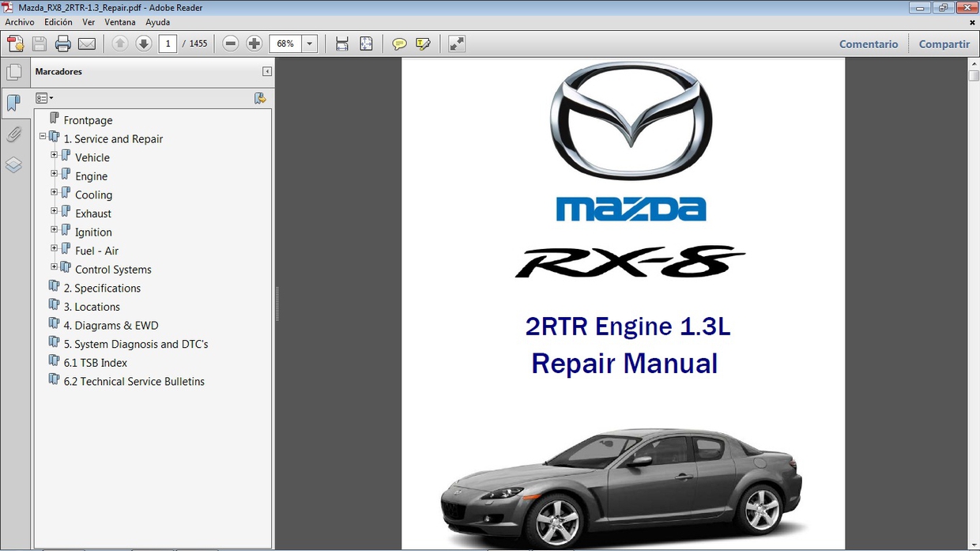980x551 pixels.
Task: Open the Ver menu
Action: [88, 22]
